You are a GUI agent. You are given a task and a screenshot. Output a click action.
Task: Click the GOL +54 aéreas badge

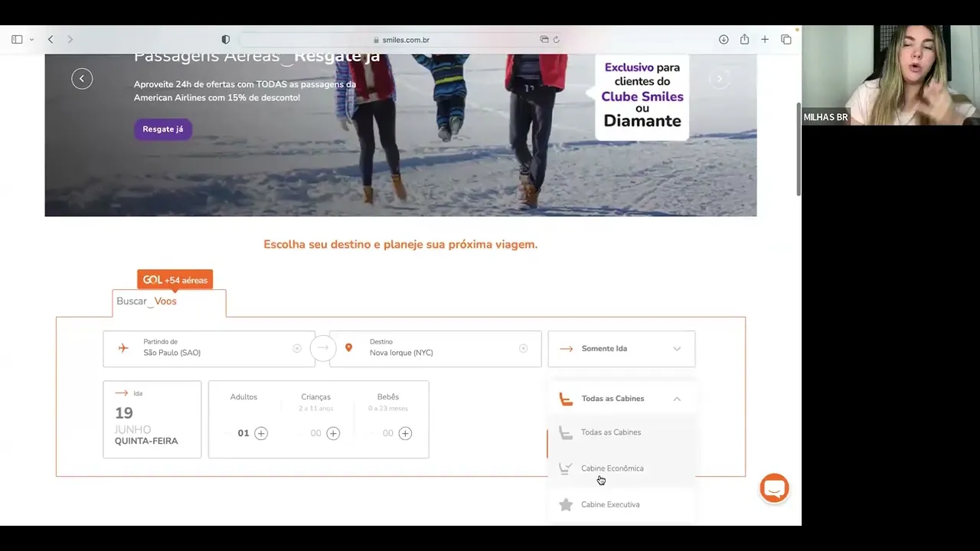pyautogui.click(x=175, y=280)
